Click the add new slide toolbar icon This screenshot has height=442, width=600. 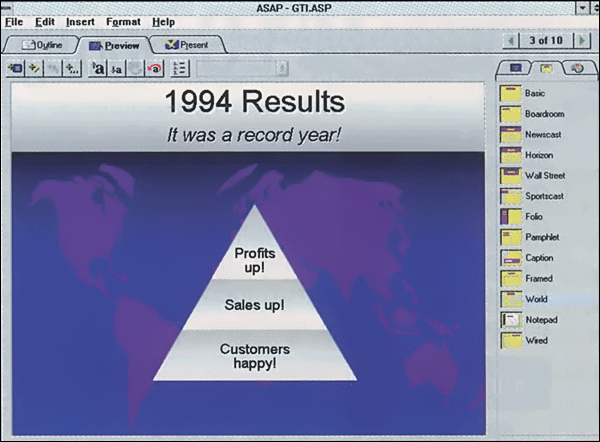point(16,69)
